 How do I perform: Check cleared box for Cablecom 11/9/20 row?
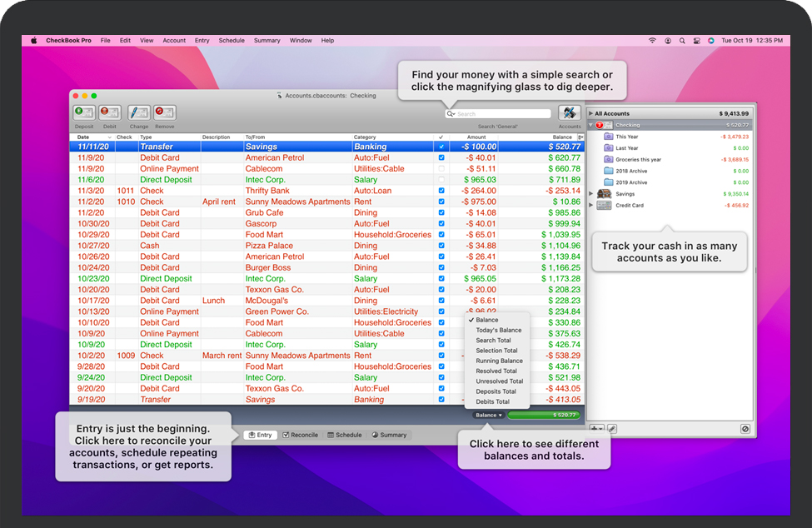click(441, 168)
